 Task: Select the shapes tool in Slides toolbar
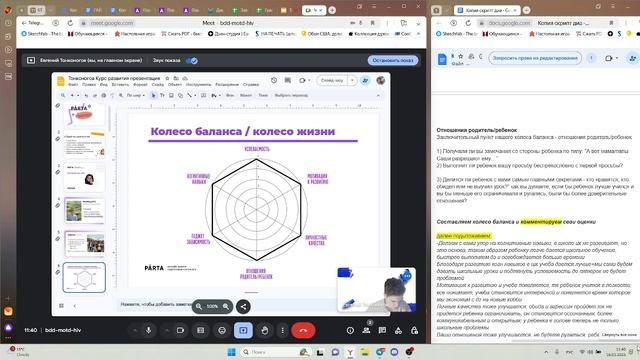coord(180,95)
